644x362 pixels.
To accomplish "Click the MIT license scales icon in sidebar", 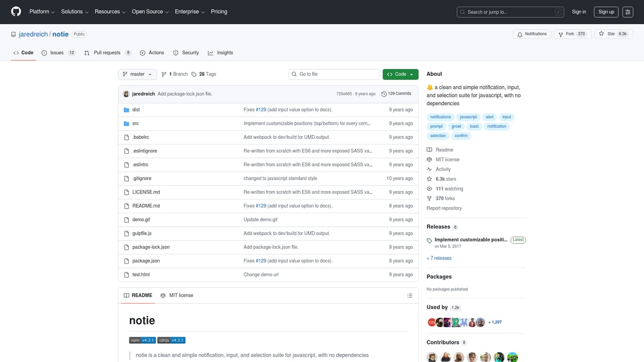I will 429,159.
